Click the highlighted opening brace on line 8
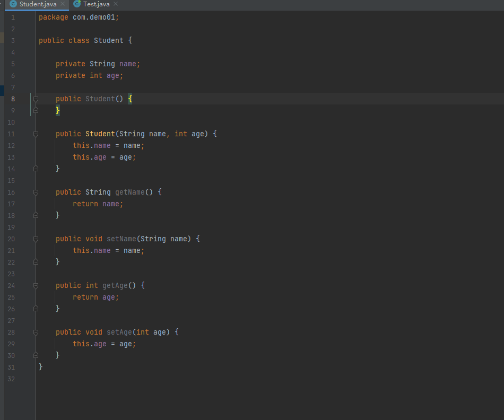The height and width of the screenshot is (420, 504). pyautogui.click(x=130, y=99)
